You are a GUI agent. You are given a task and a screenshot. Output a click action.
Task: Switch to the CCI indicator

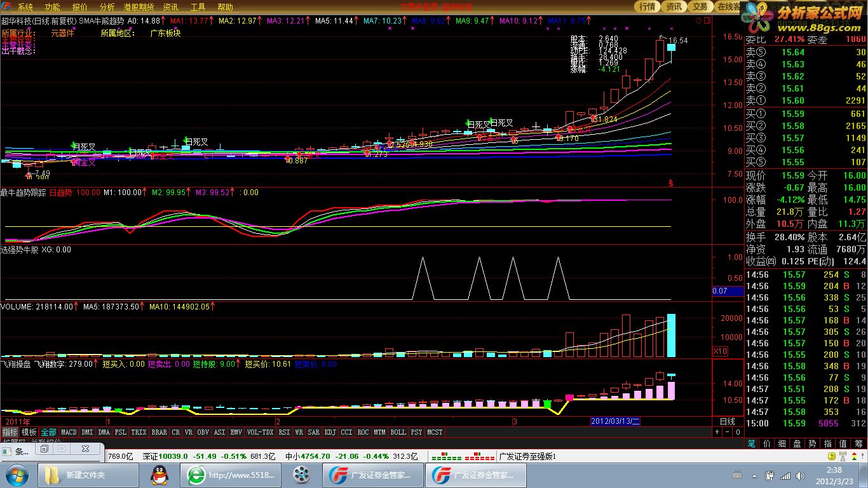coord(346,432)
